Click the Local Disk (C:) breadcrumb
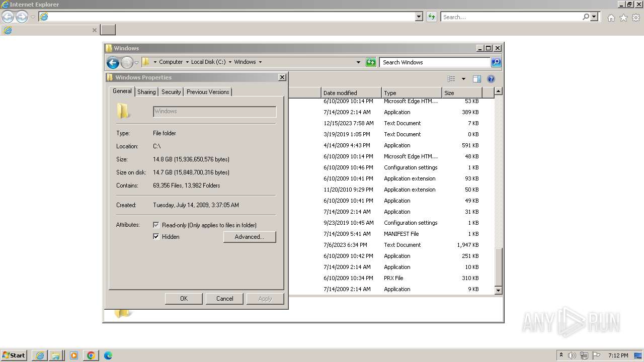This screenshot has height=362, width=644. coord(208,62)
